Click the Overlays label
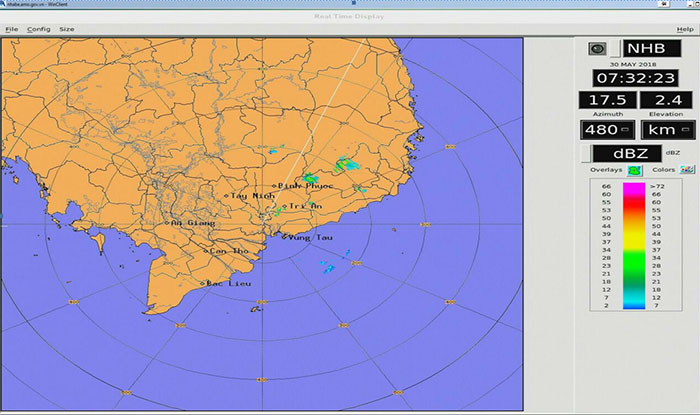The image size is (700, 415). coord(606,170)
